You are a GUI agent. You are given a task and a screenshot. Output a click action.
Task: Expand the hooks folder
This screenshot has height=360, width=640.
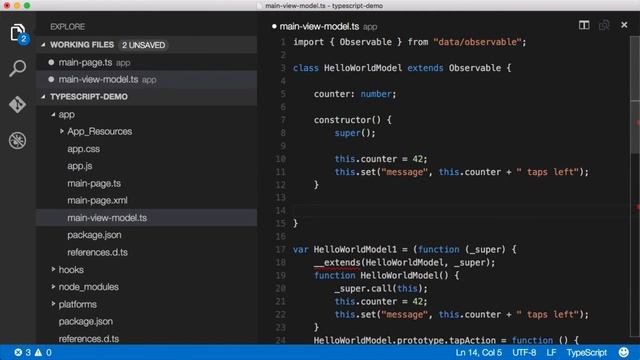(53, 269)
